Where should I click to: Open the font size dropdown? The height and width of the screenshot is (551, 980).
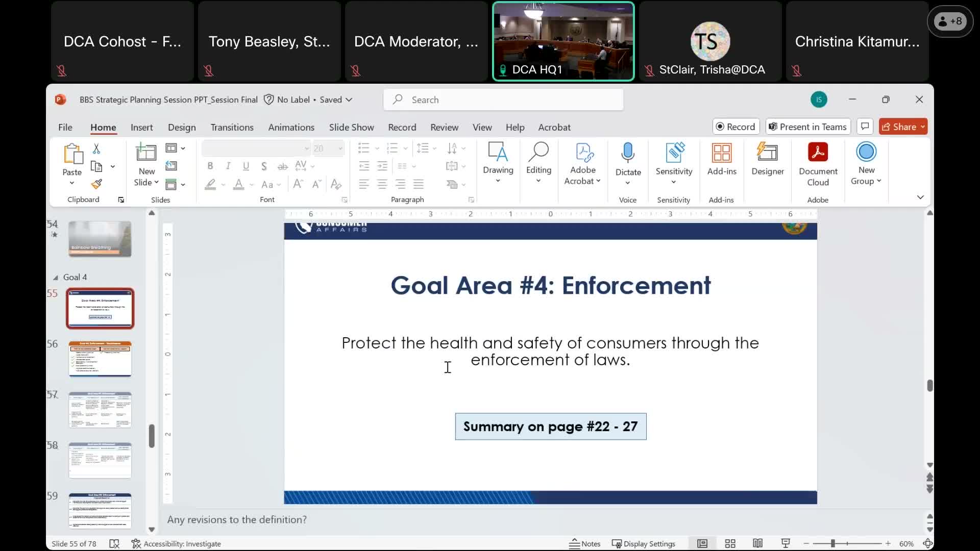(x=340, y=148)
